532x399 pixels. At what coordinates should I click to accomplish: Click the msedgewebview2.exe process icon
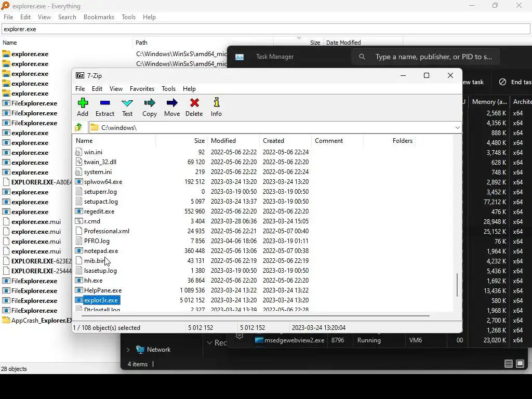pos(259,340)
